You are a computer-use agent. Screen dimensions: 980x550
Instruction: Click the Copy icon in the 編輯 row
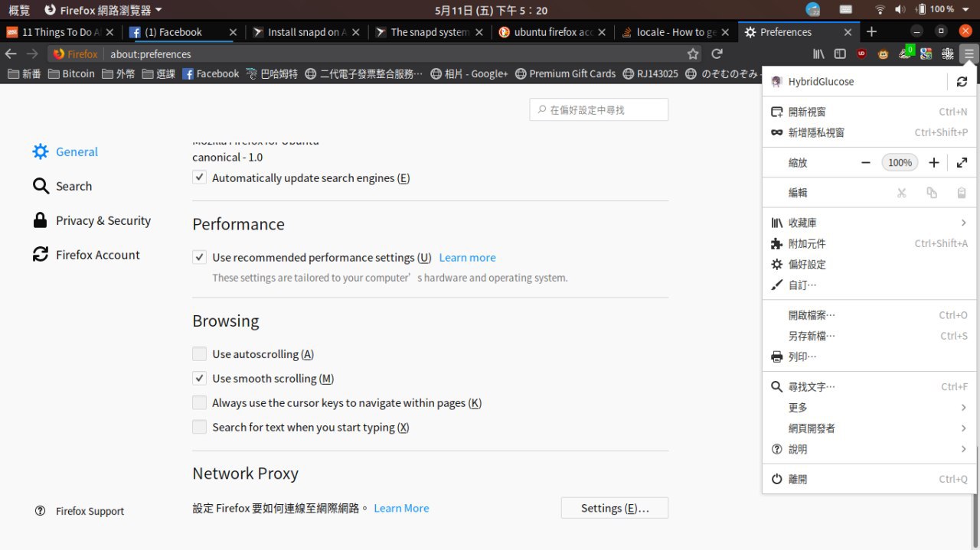(x=932, y=193)
